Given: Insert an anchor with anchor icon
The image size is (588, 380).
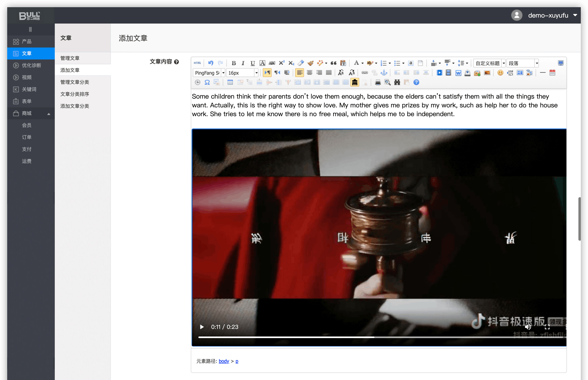Looking at the screenshot, I should point(384,73).
